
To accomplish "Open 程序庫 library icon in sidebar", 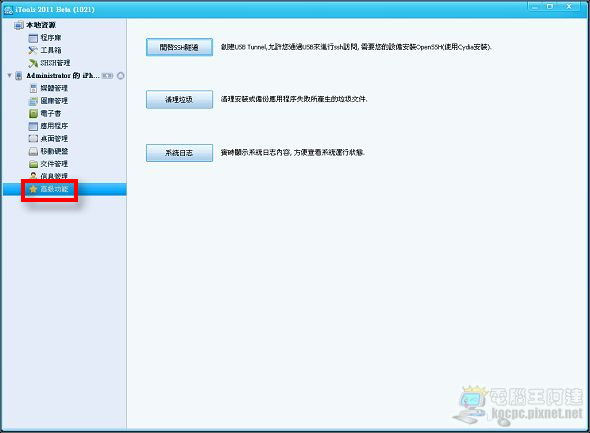I will pyautogui.click(x=33, y=38).
